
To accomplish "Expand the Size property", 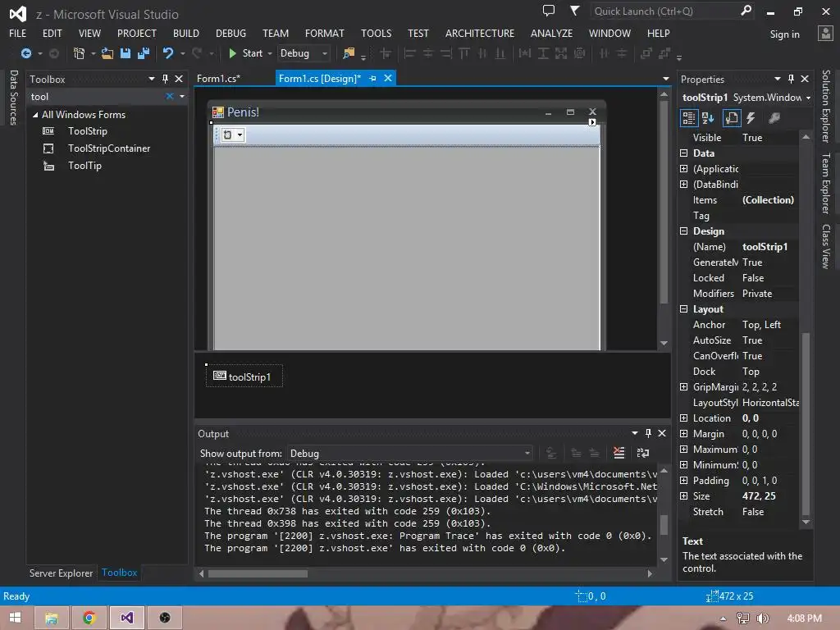I will pyautogui.click(x=684, y=496).
